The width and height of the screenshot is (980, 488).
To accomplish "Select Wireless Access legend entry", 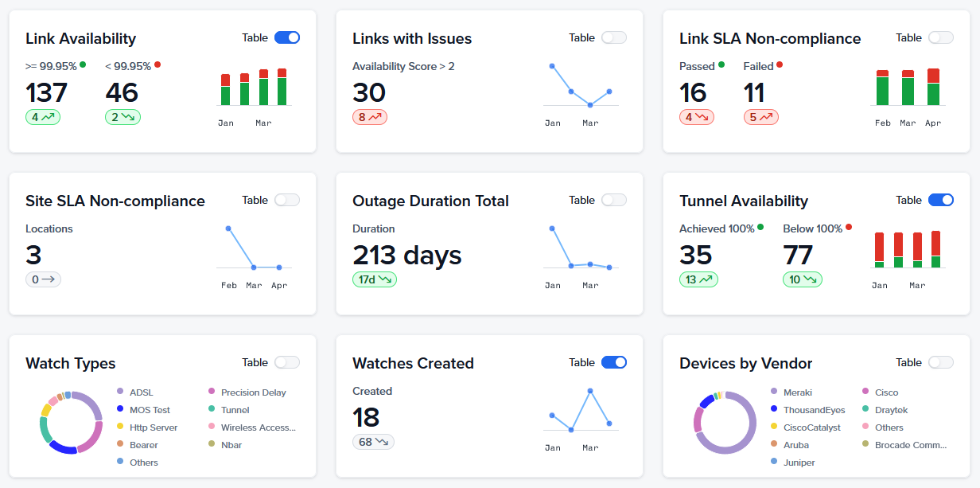I will point(251,427).
